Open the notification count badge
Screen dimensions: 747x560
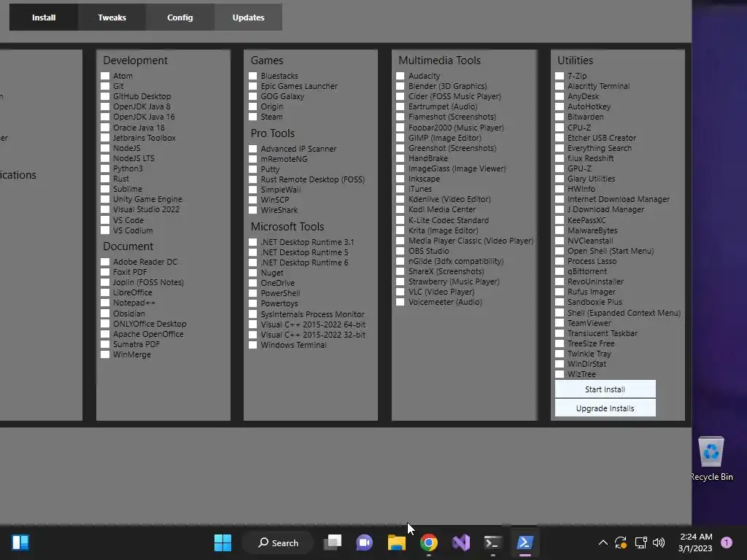pos(727,542)
